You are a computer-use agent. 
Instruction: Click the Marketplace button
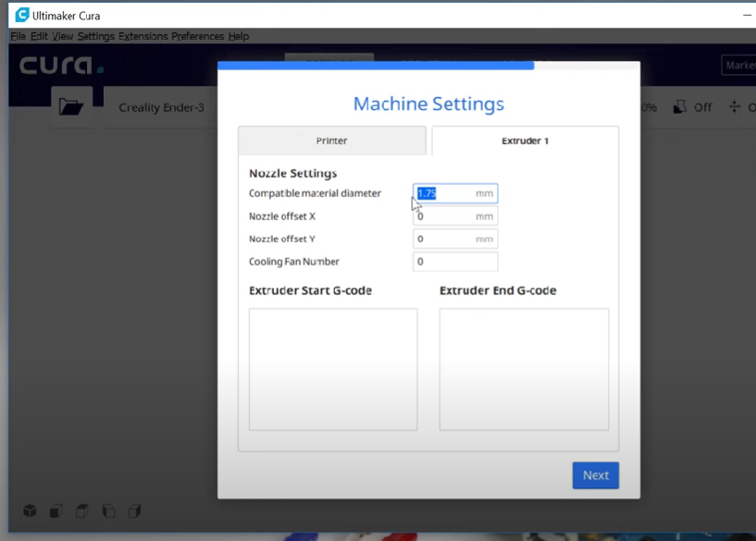point(738,65)
